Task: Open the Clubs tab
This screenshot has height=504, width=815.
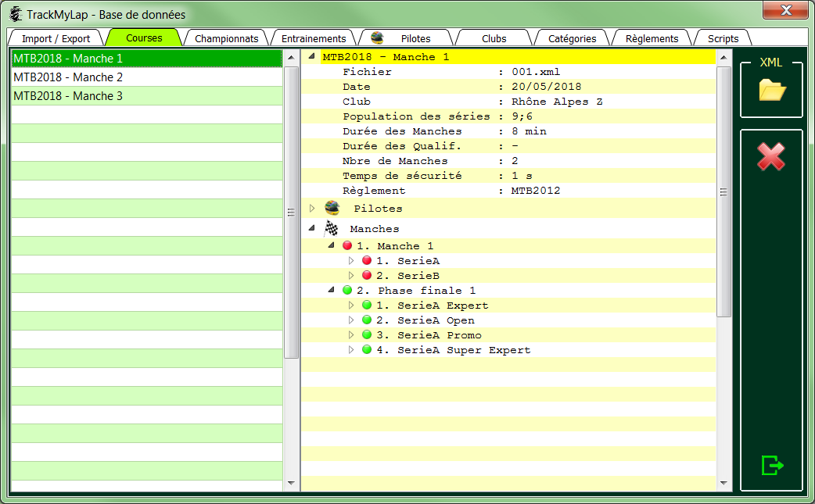Action: click(494, 38)
